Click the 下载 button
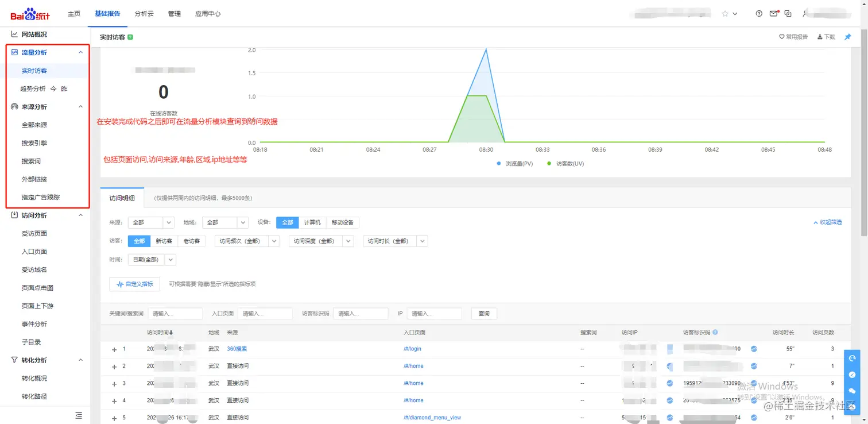Image resolution: width=868 pixels, height=424 pixels. (827, 37)
